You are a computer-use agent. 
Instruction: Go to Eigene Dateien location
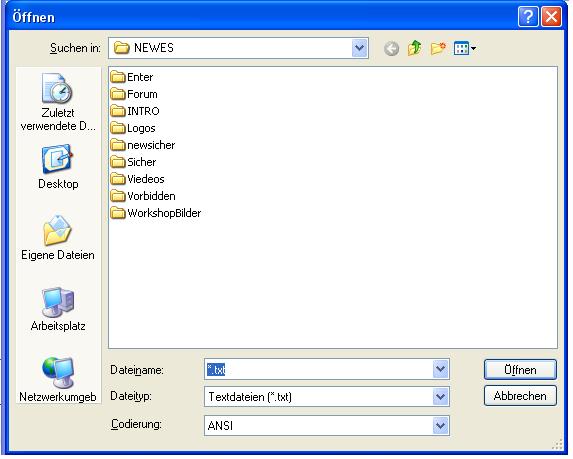point(58,237)
